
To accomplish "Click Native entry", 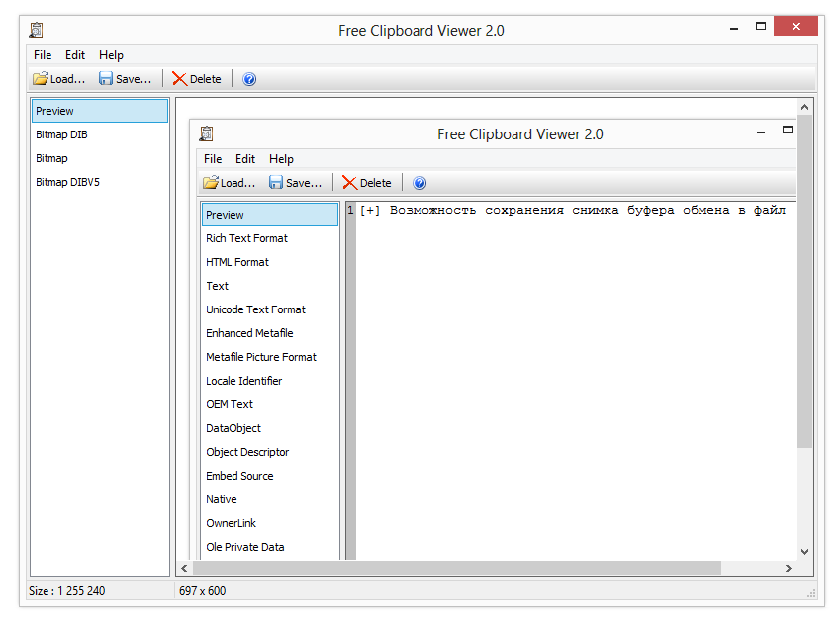I will [270, 499].
